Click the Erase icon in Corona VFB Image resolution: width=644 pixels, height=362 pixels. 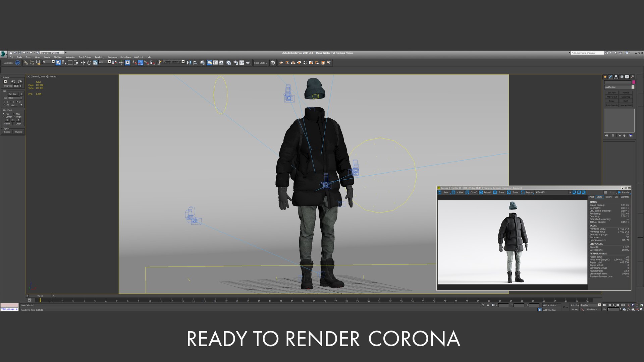point(495,192)
